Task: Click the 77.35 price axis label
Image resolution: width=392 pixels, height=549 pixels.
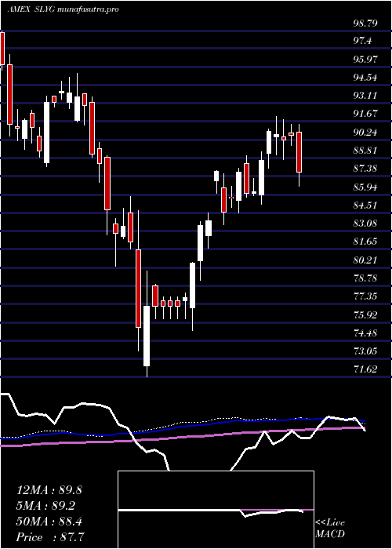Action: click(x=365, y=296)
